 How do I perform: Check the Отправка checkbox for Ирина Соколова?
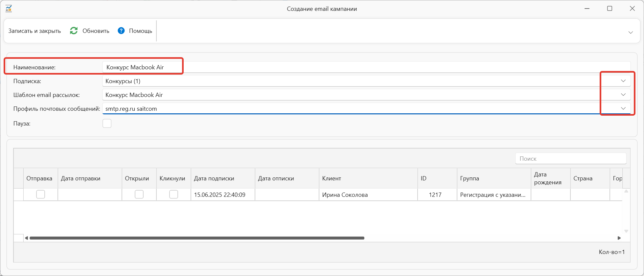[x=40, y=195]
